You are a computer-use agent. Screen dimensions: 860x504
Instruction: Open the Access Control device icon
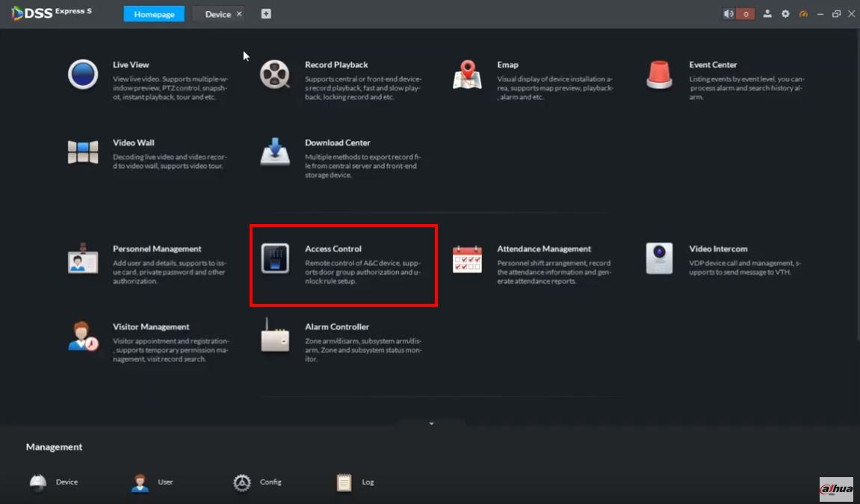tap(275, 258)
